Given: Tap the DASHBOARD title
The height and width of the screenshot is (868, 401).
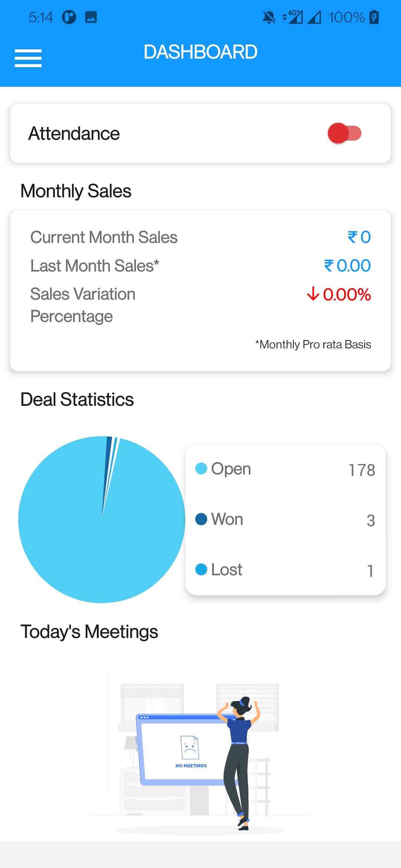Looking at the screenshot, I should tap(200, 52).
